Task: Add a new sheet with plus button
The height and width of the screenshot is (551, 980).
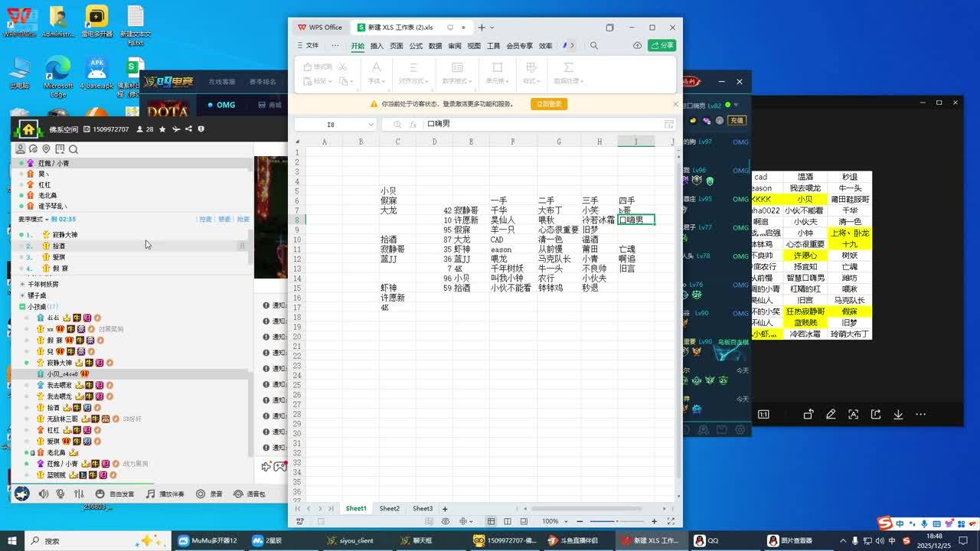Action: 445,509
